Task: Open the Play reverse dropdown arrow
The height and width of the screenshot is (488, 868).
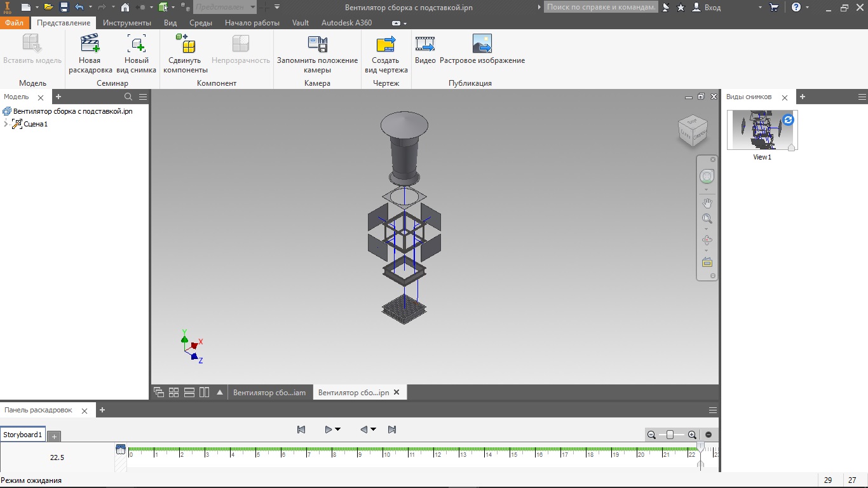Action: 374,430
